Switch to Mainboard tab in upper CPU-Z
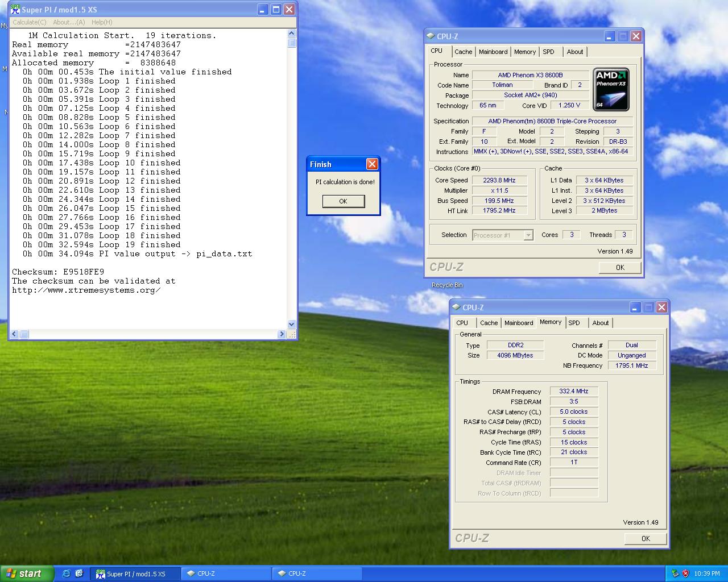The image size is (728, 582). pos(493,52)
